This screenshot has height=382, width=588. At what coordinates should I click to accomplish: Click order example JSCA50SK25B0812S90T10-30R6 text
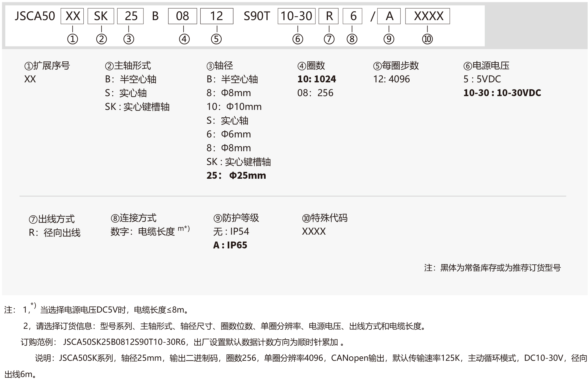coord(124,342)
